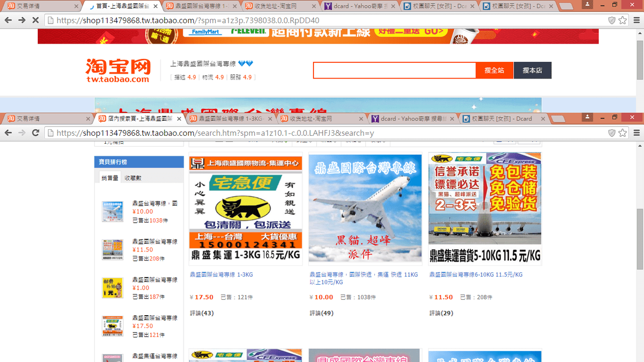Switch to 鼎盛國際台灣專線 1-3KG tab in lower window
The height and width of the screenshot is (362, 644).
point(231,119)
